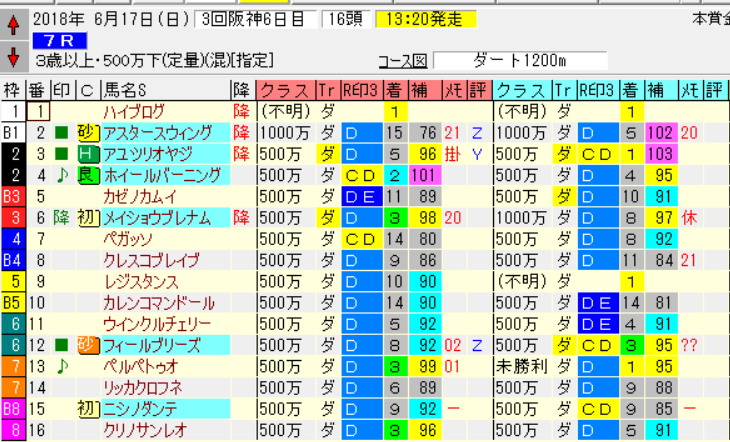Image resolution: width=730 pixels, height=442 pixels.
Task: Click the pink 103 value in アユツリオヤジ row
Action: 661,154
